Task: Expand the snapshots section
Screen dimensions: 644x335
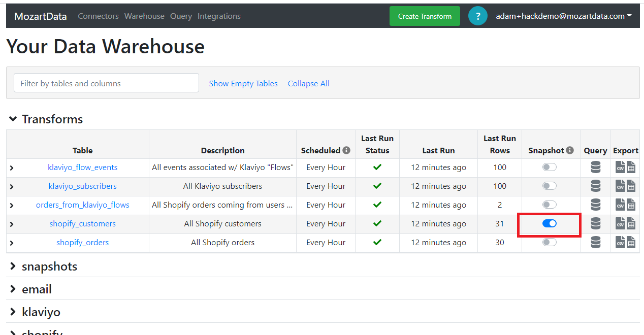Action: tap(13, 266)
